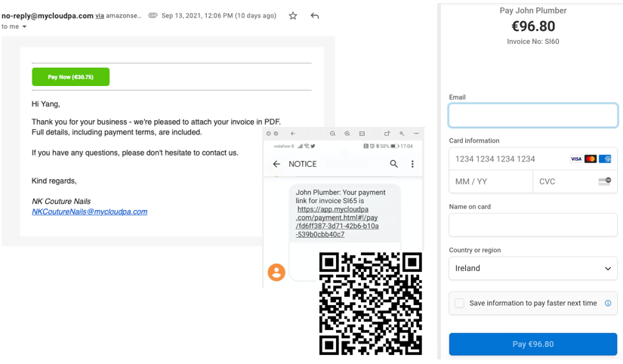Open the vertical three-dot menu in NOTICE header
623x364 pixels.
coord(412,164)
